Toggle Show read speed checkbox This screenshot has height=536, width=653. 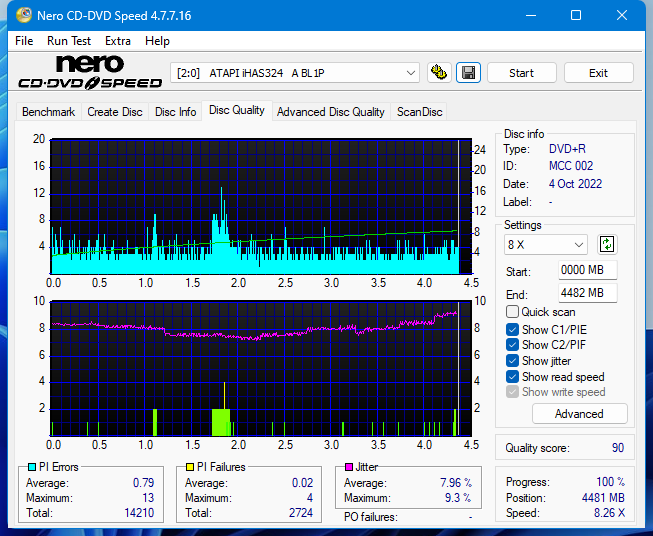[512, 376]
